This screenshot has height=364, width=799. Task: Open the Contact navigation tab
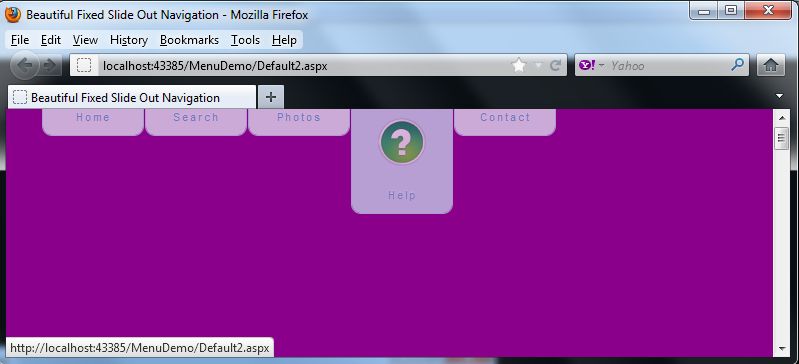click(x=505, y=122)
